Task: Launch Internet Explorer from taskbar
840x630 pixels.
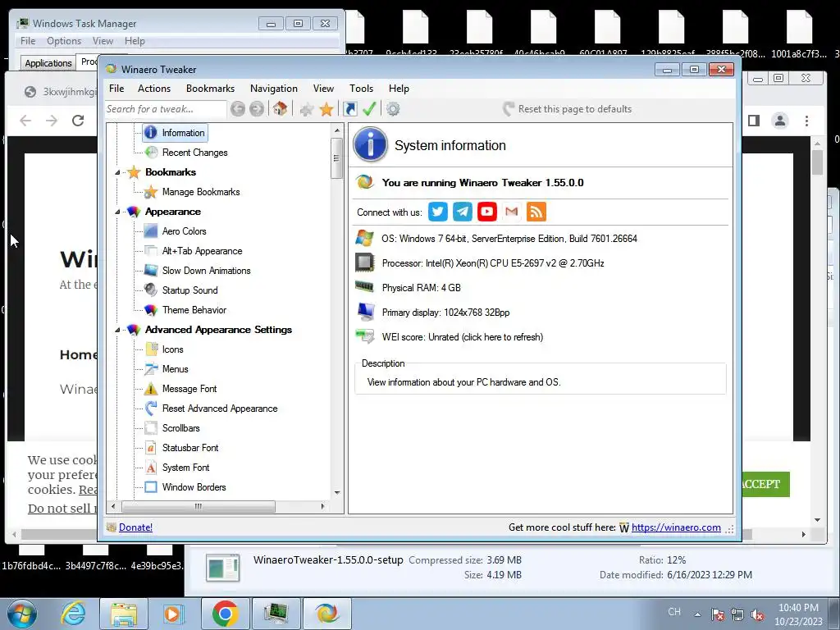Action: [x=73, y=614]
